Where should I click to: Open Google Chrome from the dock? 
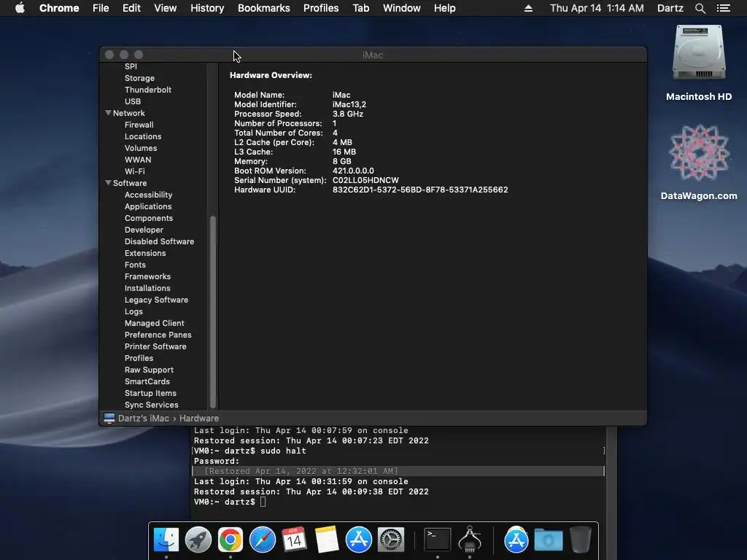[x=230, y=540]
